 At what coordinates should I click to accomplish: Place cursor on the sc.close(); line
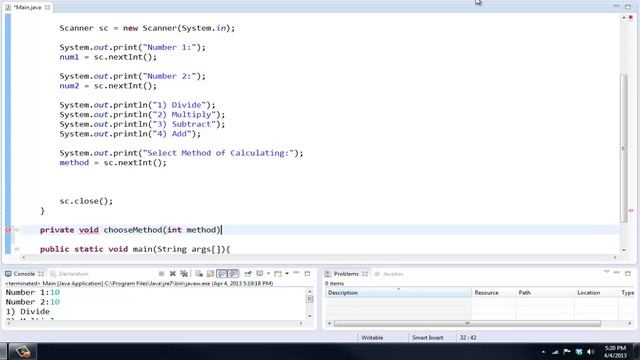click(86, 201)
